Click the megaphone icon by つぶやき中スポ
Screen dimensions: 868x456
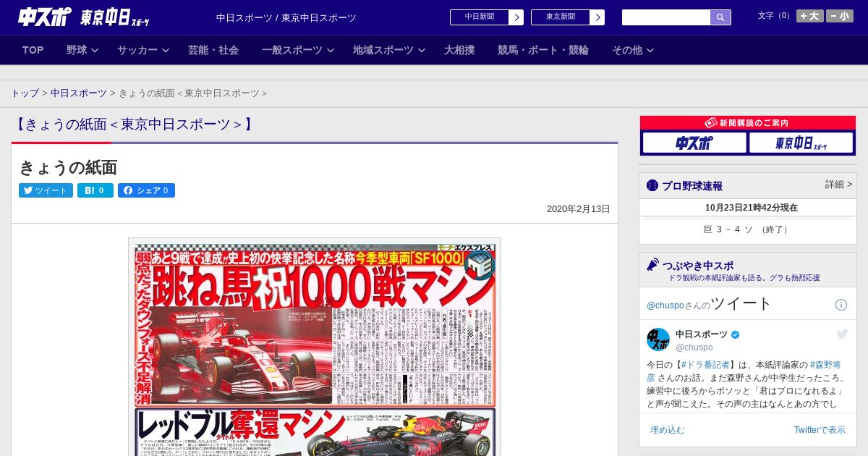click(x=653, y=265)
